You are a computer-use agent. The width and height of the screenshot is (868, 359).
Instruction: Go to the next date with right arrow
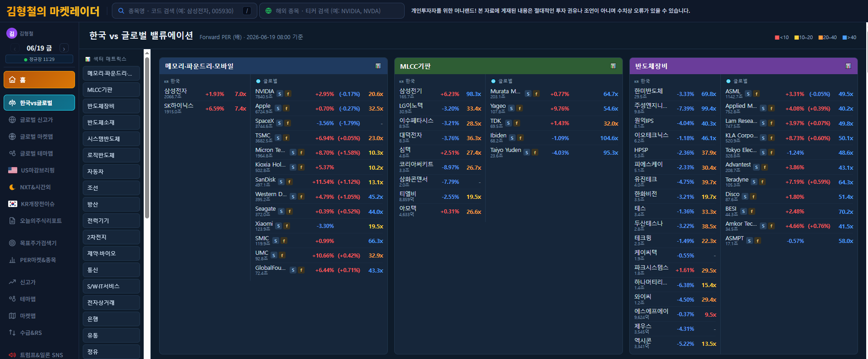[64, 48]
